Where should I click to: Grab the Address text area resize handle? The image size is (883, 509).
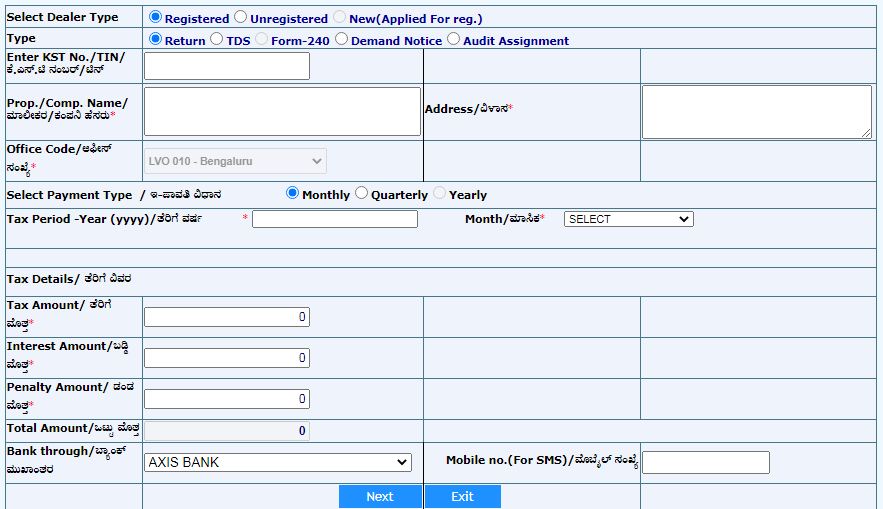(866, 133)
